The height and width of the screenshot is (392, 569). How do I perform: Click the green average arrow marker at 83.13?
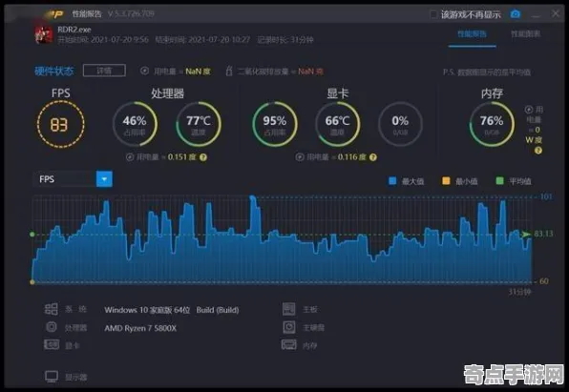pos(526,235)
